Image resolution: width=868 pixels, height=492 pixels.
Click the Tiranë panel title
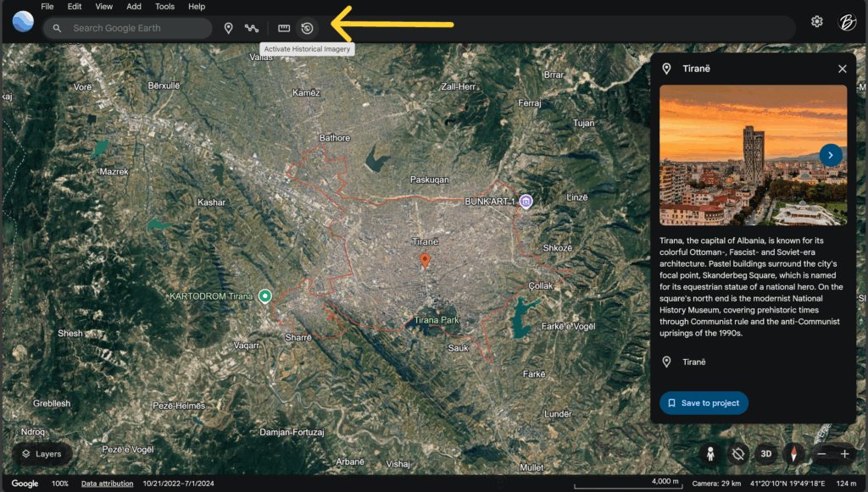[x=696, y=69]
